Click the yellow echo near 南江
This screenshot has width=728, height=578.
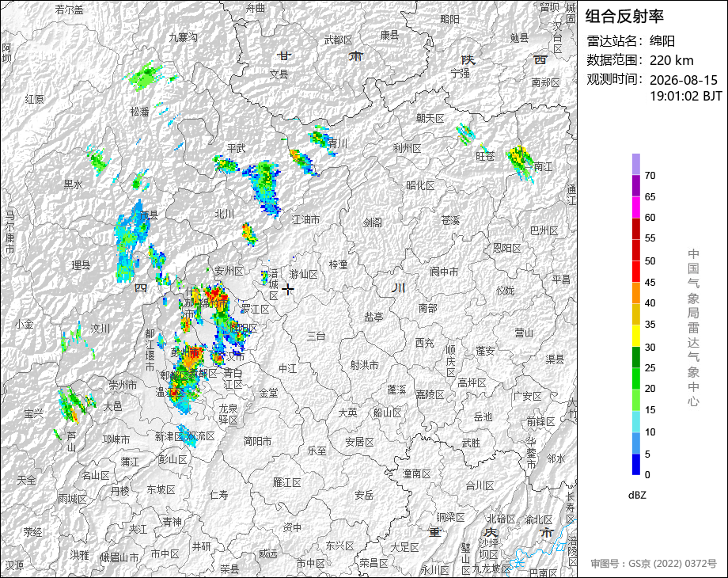519,158
